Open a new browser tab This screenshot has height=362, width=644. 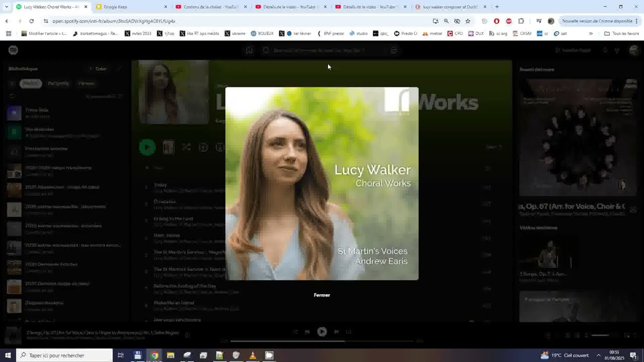click(x=497, y=7)
